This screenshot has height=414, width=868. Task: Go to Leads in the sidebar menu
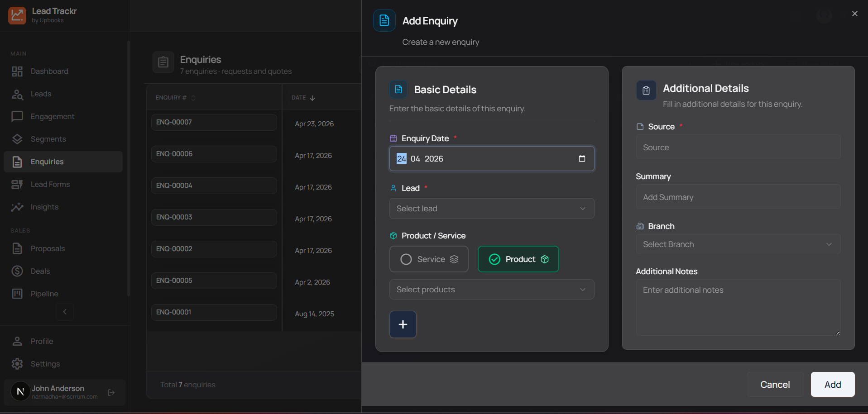[x=41, y=94]
